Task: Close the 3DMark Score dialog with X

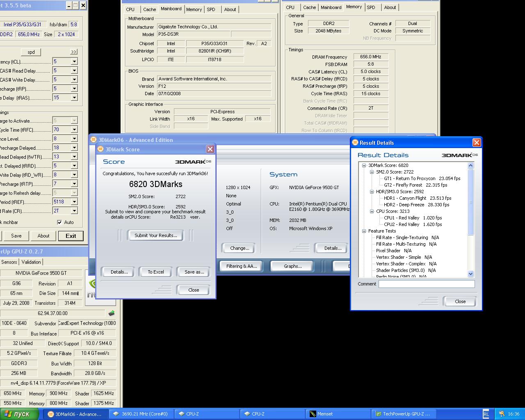Action: [210, 149]
